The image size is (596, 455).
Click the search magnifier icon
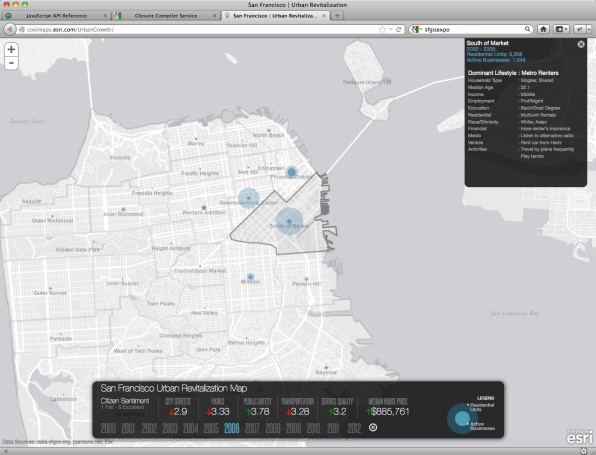[x=528, y=29]
